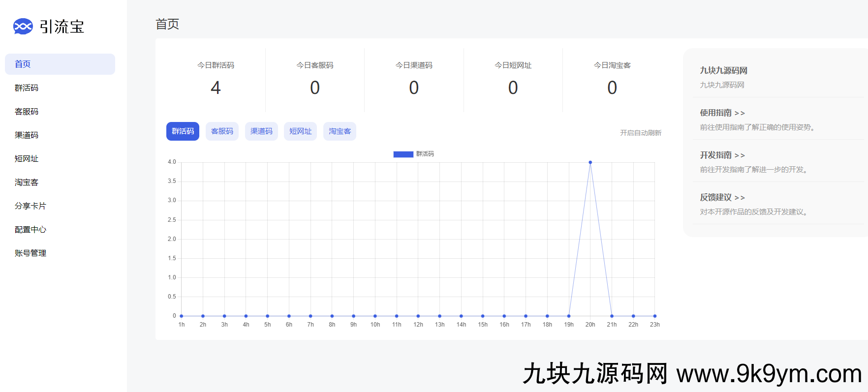Open 客服码 from the sidebar
The height and width of the screenshot is (392, 868).
pyautogui.click(x=27, y=112)
